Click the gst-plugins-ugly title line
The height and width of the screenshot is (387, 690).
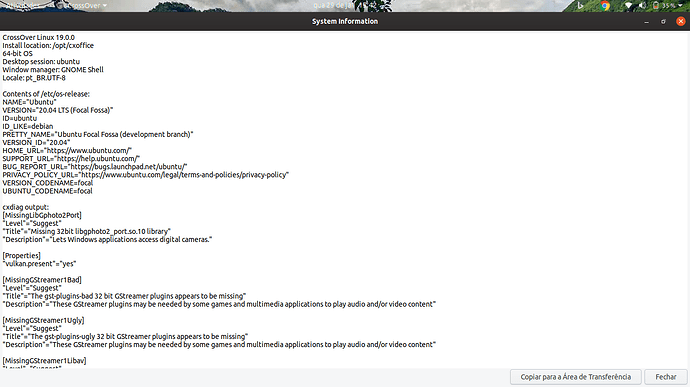point(125,336)
